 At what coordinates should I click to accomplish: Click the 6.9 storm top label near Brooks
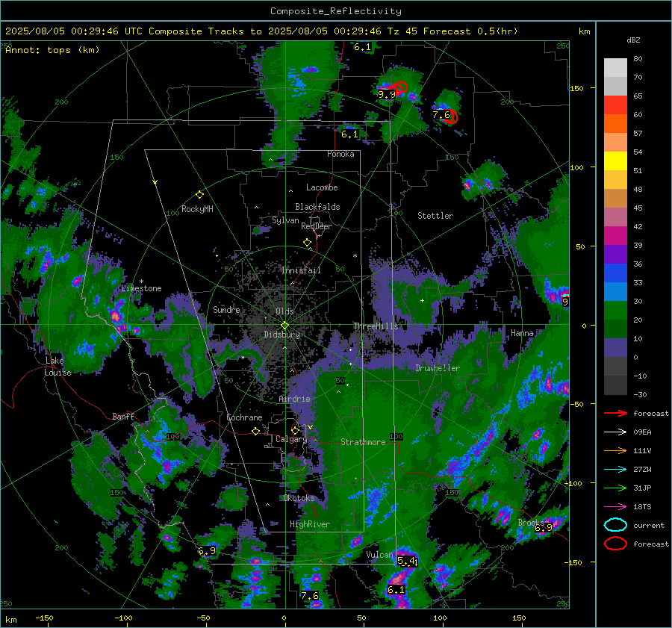(x=544, y=528)
